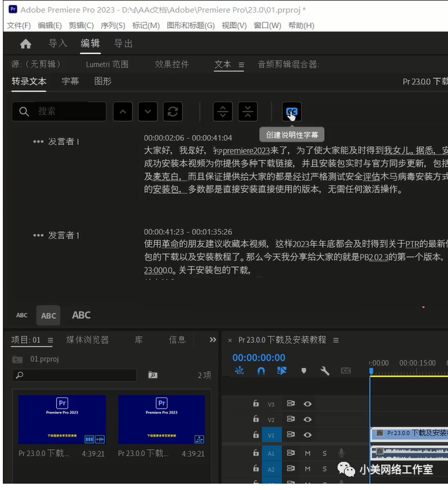Open 效果控件 panel tab
Image resolution: width=448 pixels, height=490 pixels.
coord(172,65)
